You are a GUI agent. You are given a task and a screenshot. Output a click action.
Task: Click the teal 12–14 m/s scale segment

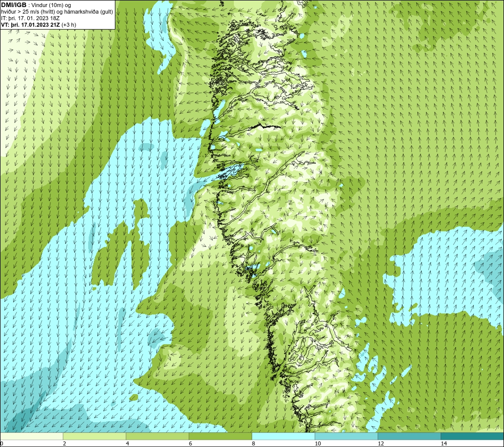(409, 436)
